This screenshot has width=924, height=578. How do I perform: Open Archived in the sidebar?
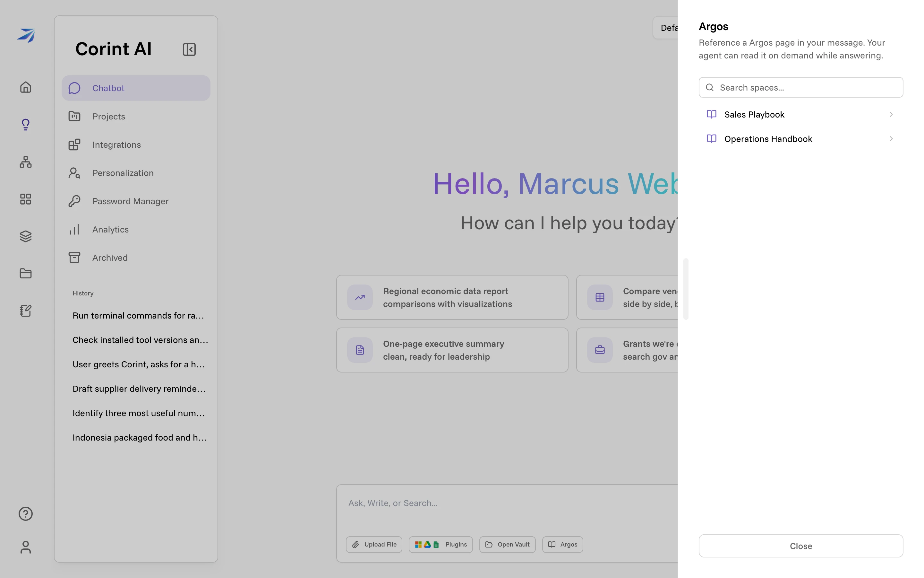136,258
